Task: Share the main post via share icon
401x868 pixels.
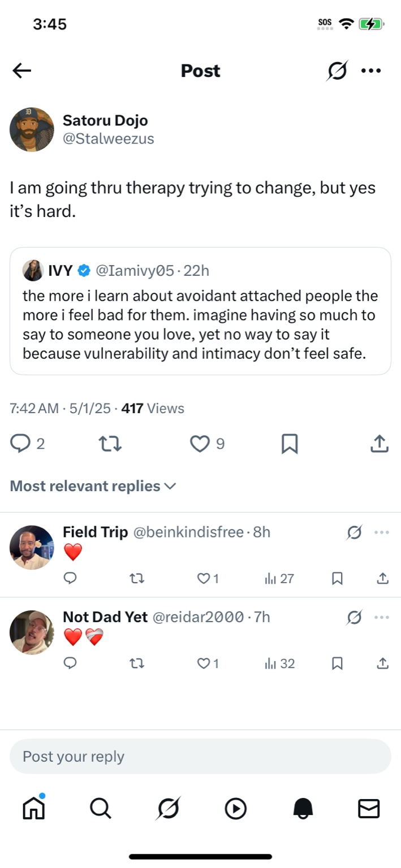Action: click(380, 444)
